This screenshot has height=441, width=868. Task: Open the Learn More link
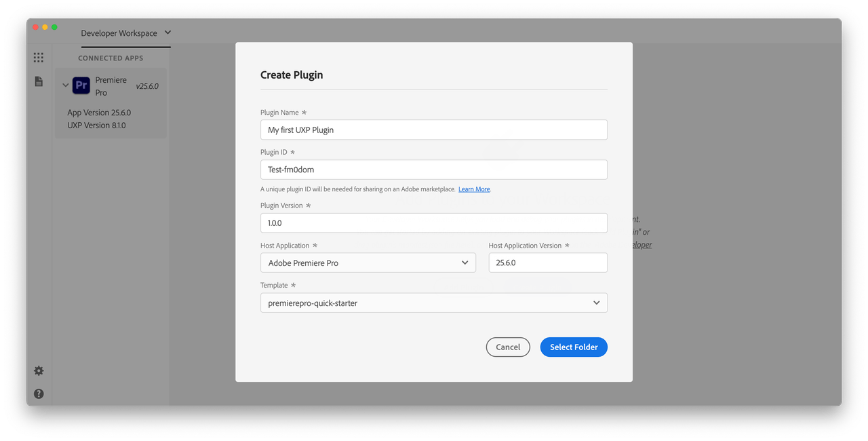pos(474,189)
